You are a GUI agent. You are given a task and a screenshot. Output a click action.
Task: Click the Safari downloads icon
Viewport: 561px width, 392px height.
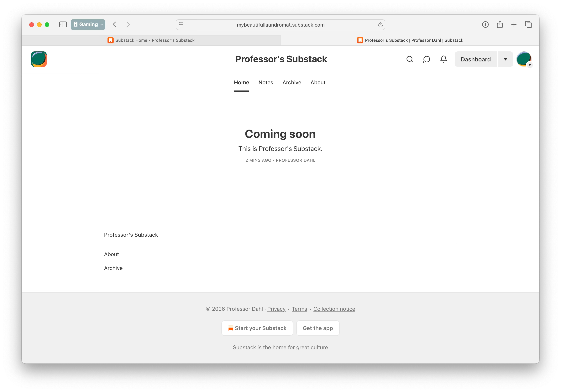click(x=485, y=24)
